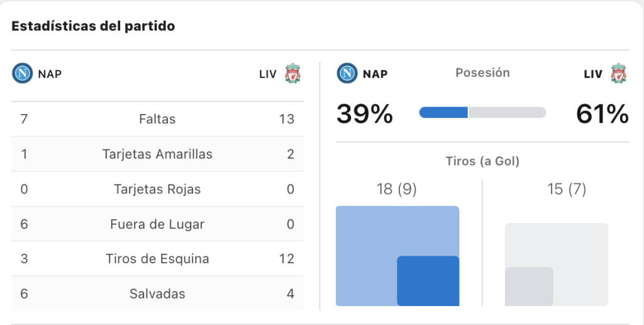Click the Liverpool crest beside Posesión
This screenshot has height=325, width=644.
[618, 74]
